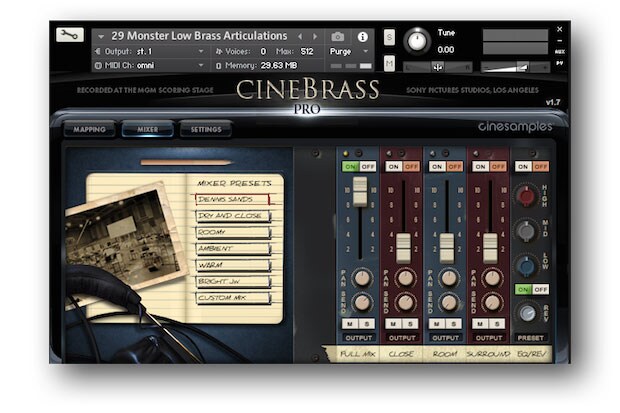Turn Close channel ON
Viewport: 620px width, 413px height.
coord(393,167)
